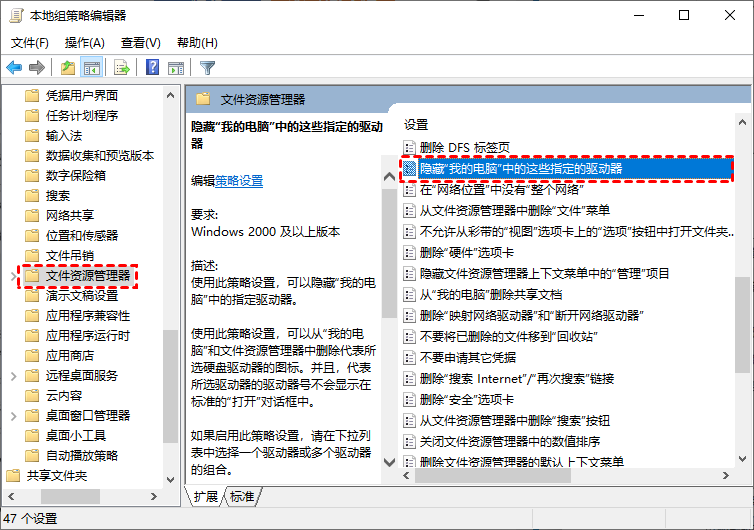Click the tree pane scroll down arrow
This screenshot has height=530, width=754.
pyautogui.click(x=170, y=480)
